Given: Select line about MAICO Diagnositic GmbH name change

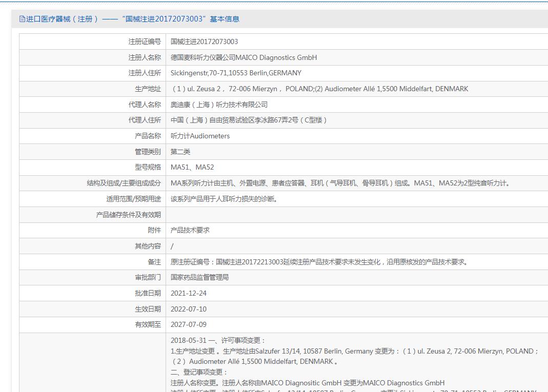Looking at the screenshot, I should (308, 383).
